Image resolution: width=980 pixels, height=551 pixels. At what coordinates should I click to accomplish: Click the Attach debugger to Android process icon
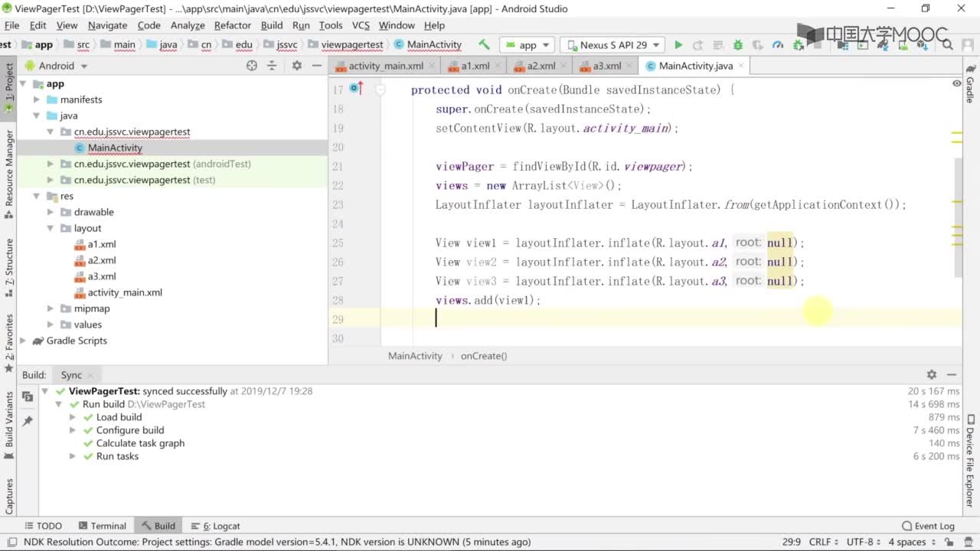799,45
